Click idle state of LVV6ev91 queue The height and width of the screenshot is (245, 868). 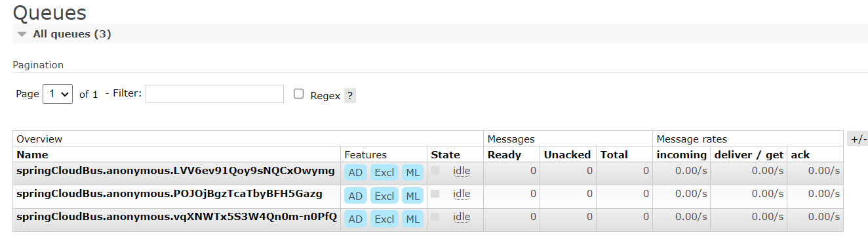[x=462, y=171]
